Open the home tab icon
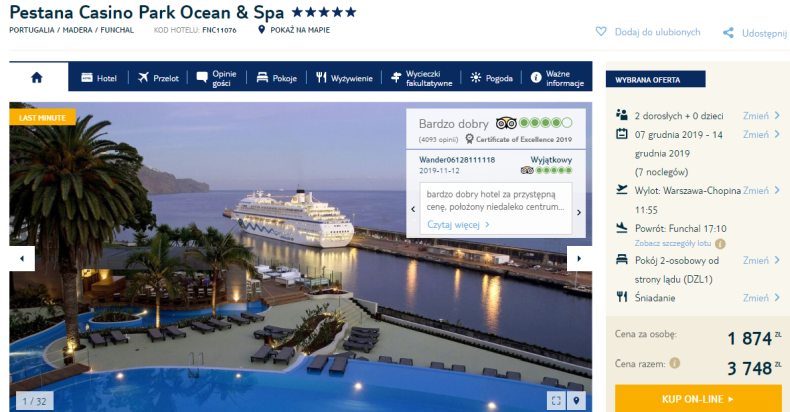 [x=37, y=78]
